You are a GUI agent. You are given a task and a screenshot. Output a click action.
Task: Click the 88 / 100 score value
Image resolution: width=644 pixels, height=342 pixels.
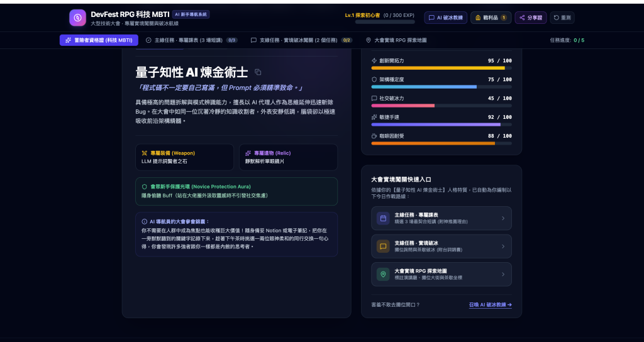point(500,136)
